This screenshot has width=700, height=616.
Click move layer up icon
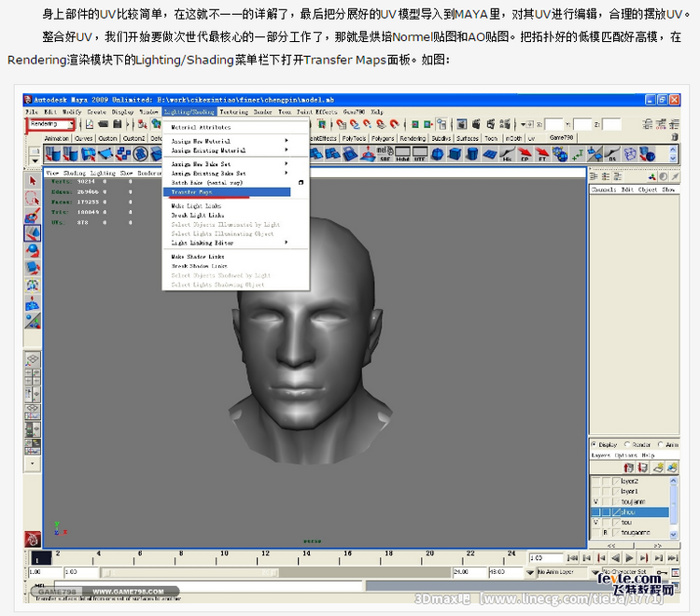click(628, 468)
